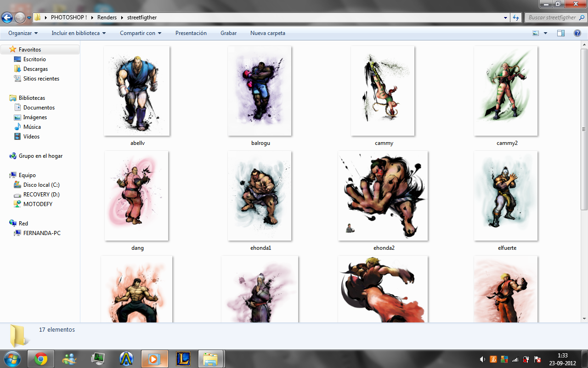Select the abellv image thumbnail

(x=137, y=91)
